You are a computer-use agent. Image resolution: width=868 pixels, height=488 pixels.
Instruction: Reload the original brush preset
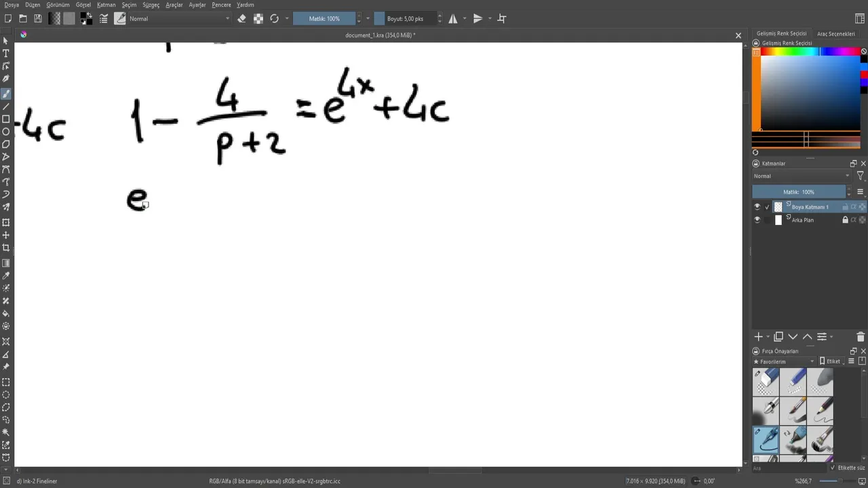[x=274, y=18]
